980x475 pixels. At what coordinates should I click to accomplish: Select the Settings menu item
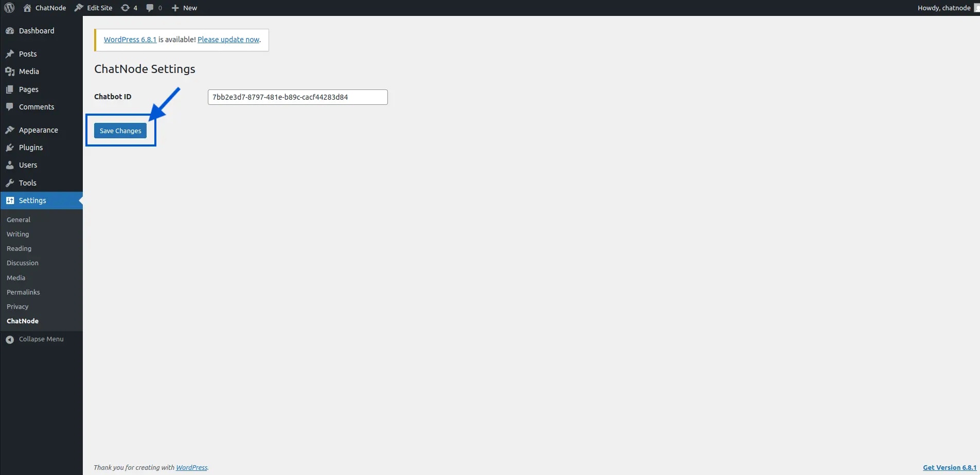41,200
